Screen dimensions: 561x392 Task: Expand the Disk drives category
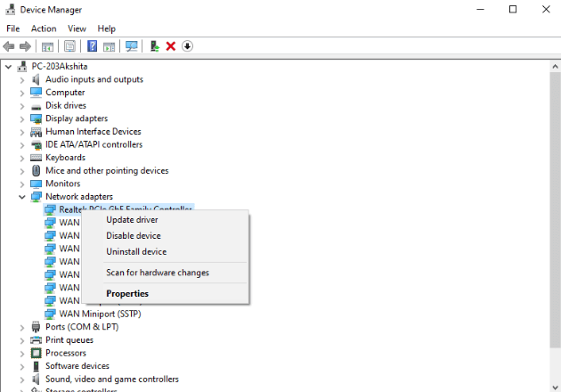22,106
